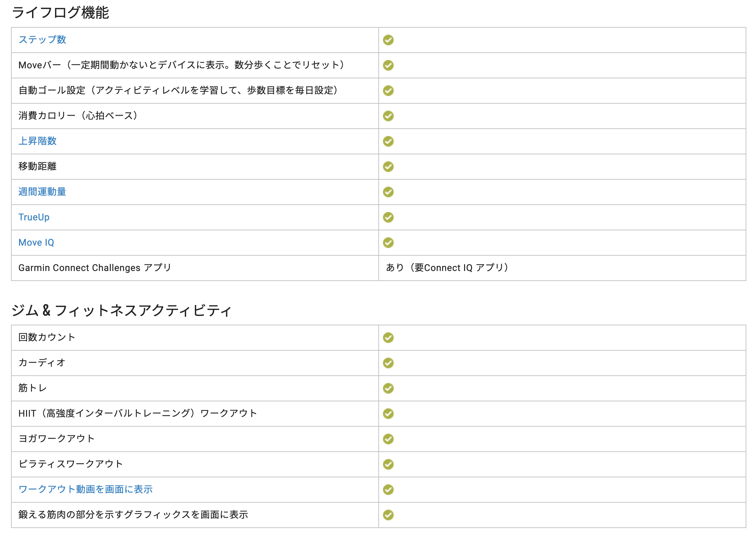Click the checkmark for ヨガワークアウト
Screen dimensions: 756x538
tap(388, 439)
